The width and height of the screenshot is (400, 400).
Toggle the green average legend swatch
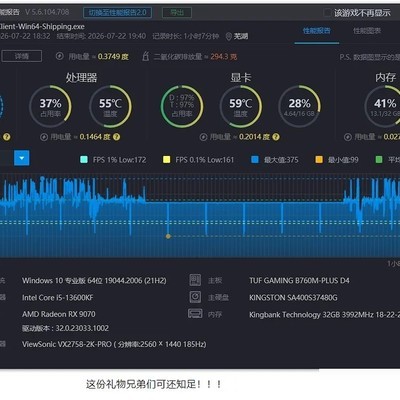pyautogui.click(x=379, y=160)
